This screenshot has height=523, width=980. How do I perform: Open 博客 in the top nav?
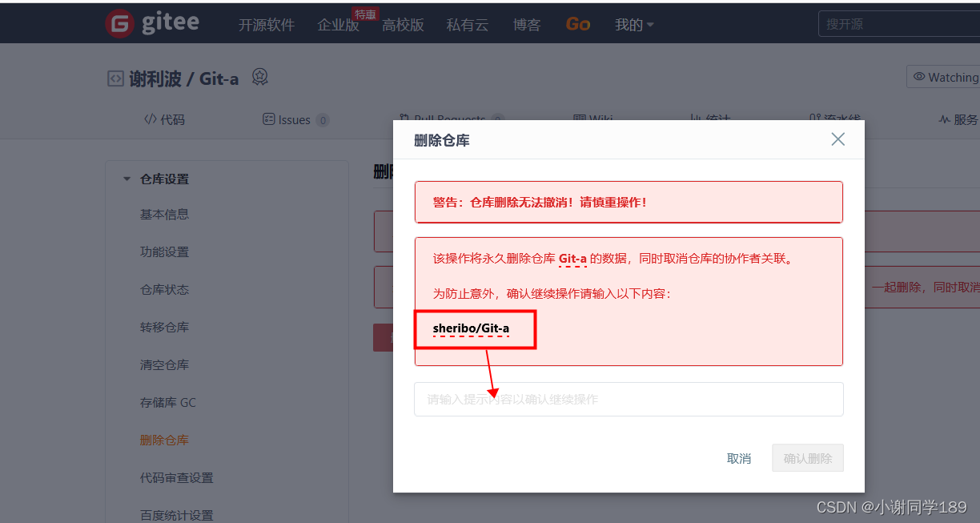(527, 25)
